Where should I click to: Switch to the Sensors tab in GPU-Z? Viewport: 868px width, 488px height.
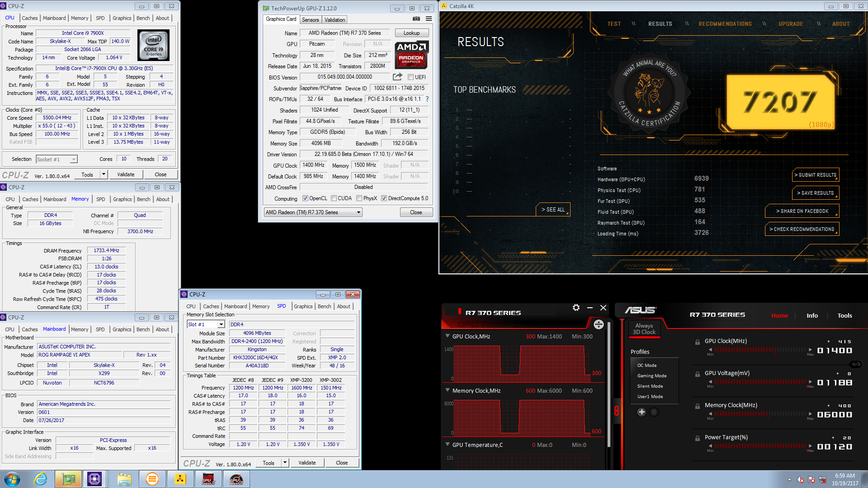[x=310, y=19]
